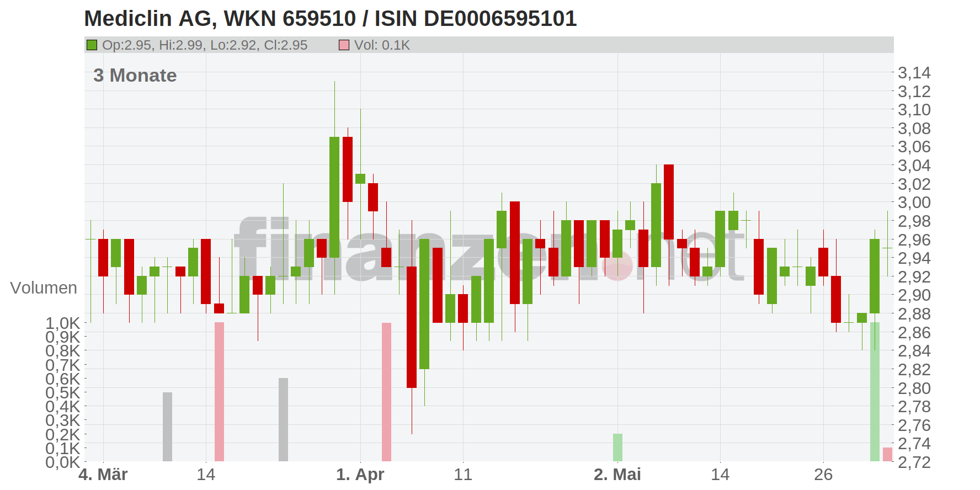Click the 3,00 price axis label

point(914,203)
